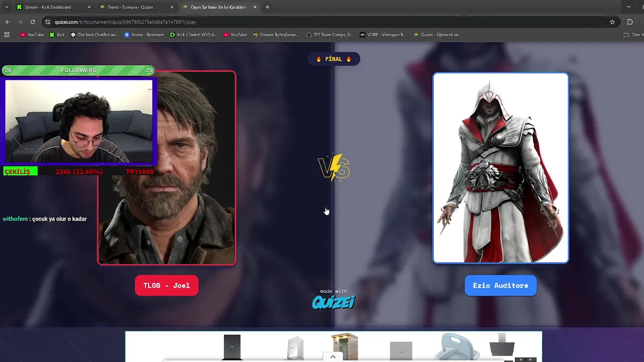Click the streamer webcam overlay

point(79,121)
